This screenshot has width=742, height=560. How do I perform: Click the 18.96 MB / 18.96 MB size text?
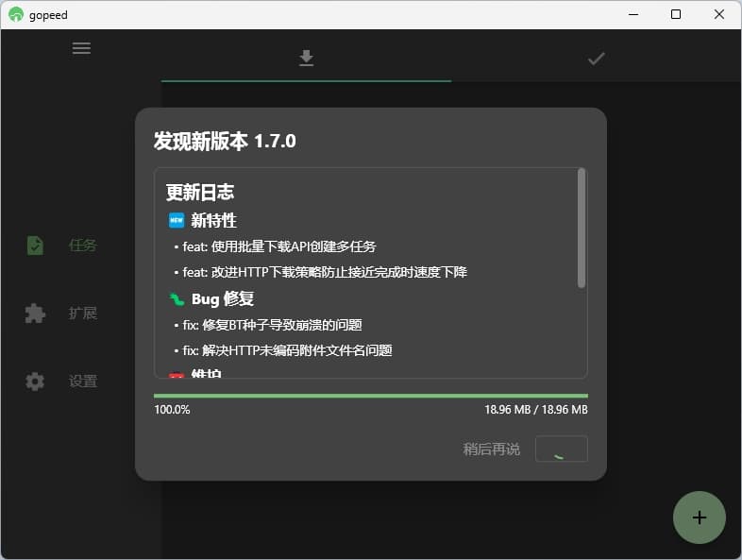[535, 410]
